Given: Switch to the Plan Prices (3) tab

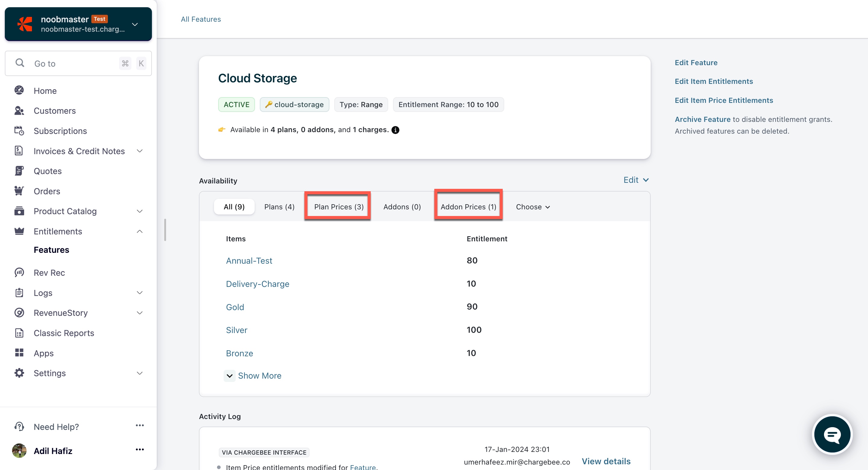Looking at the screenshot, I should click(338, 207).
